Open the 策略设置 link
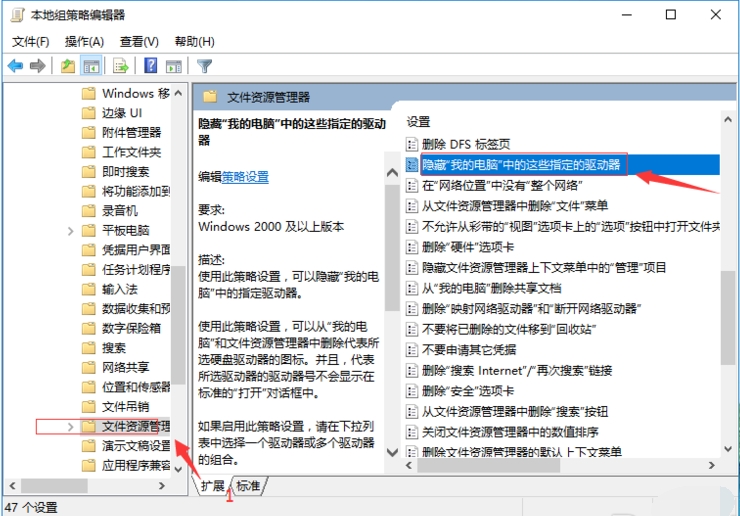The height and width of the screenshot is (516, 740). [x=245, y=177]
